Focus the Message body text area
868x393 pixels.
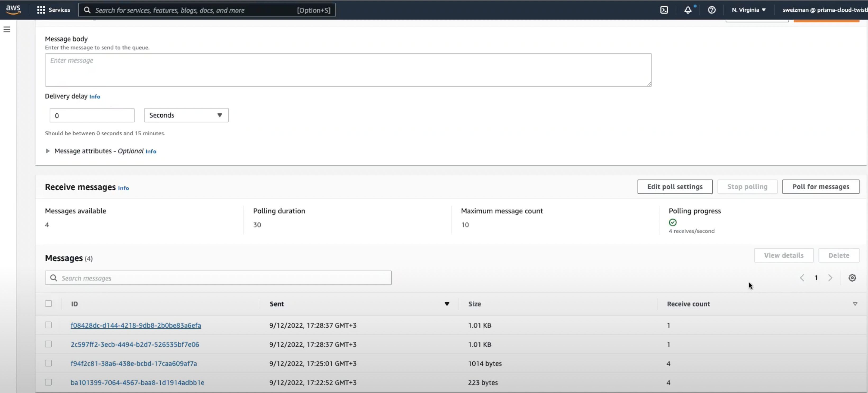pyautogui.click(x=348, y=70)
